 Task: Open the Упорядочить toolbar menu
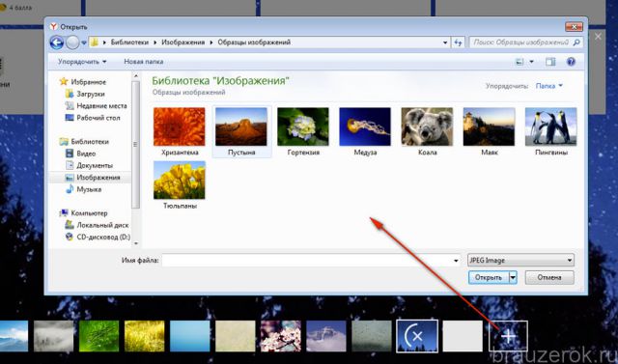pyautogui.click(x=82, y=62)
